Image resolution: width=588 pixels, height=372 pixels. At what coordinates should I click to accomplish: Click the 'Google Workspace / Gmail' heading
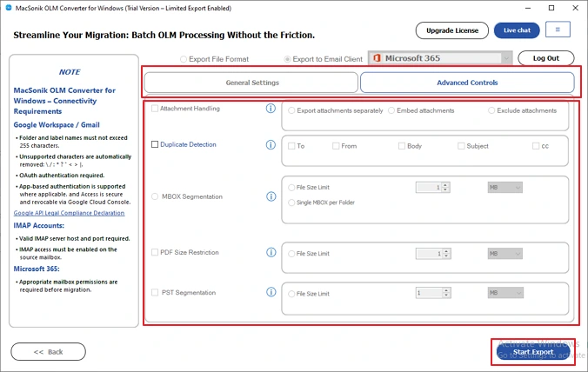pos(57,125)
